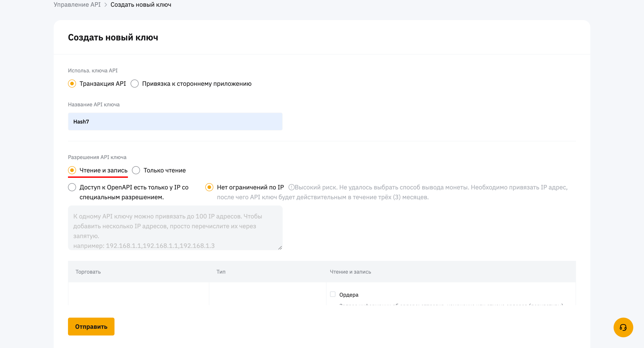Screen dimensions: 644x348
Task: Select Привязка к стороннему приложению option
Action: (135, 84)
